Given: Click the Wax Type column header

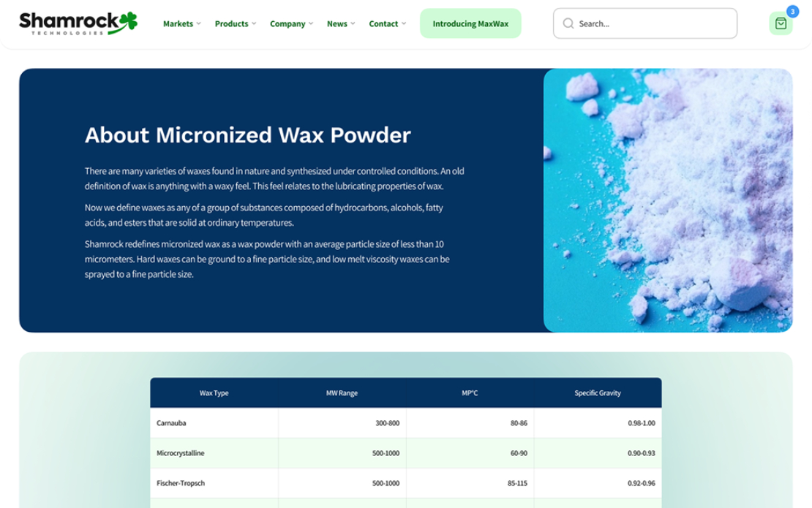Looking at the screenshot, I should [215, 393].
